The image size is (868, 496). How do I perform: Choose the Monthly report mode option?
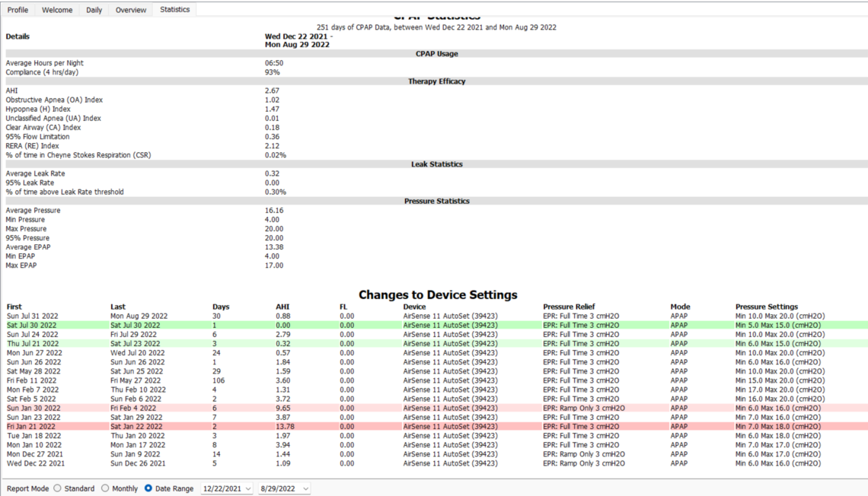point(105,488)
